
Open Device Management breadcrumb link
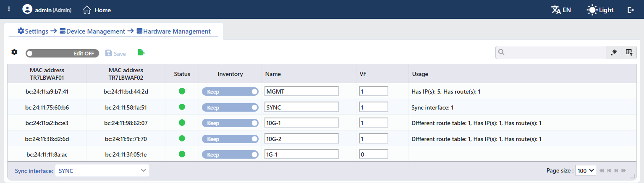pos(92,31)
